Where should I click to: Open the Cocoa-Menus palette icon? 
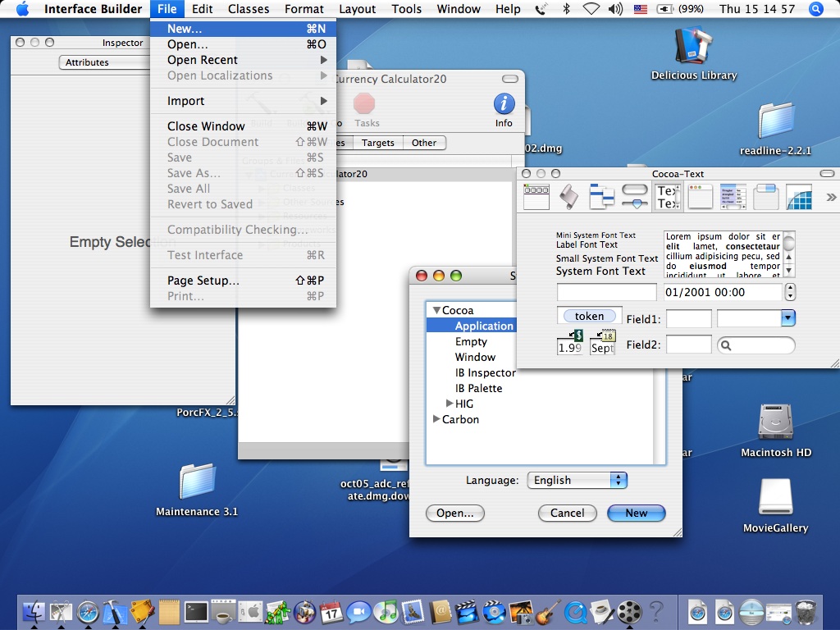click(536, 197)
